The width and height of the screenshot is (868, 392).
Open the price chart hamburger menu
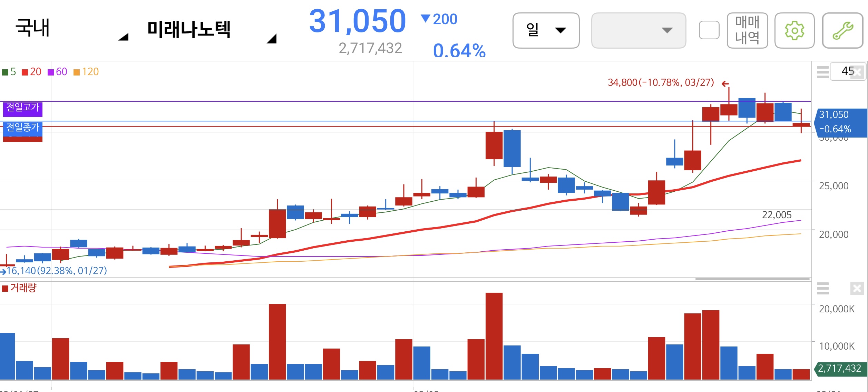click(x=823, y=72)
